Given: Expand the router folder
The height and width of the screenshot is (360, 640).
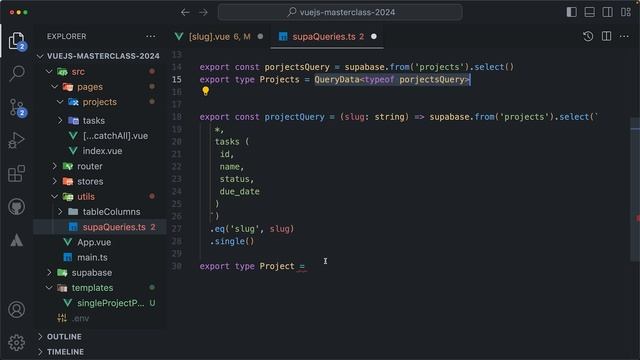Looking at the screenshot, I should (x=55, y=167).
